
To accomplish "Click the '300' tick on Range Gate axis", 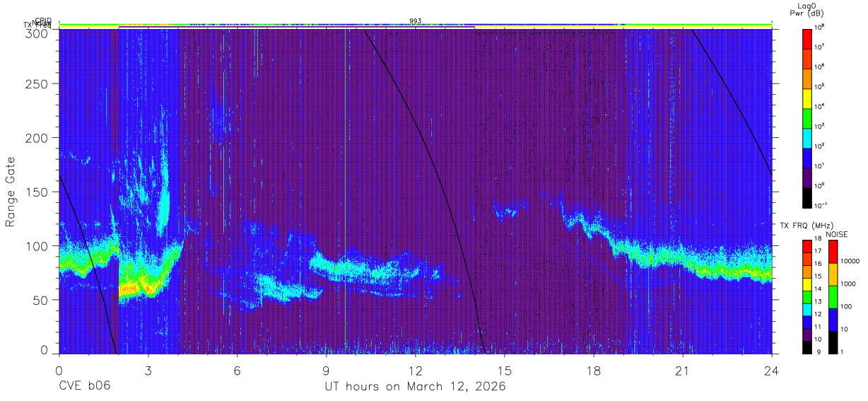I will [37, 33].
